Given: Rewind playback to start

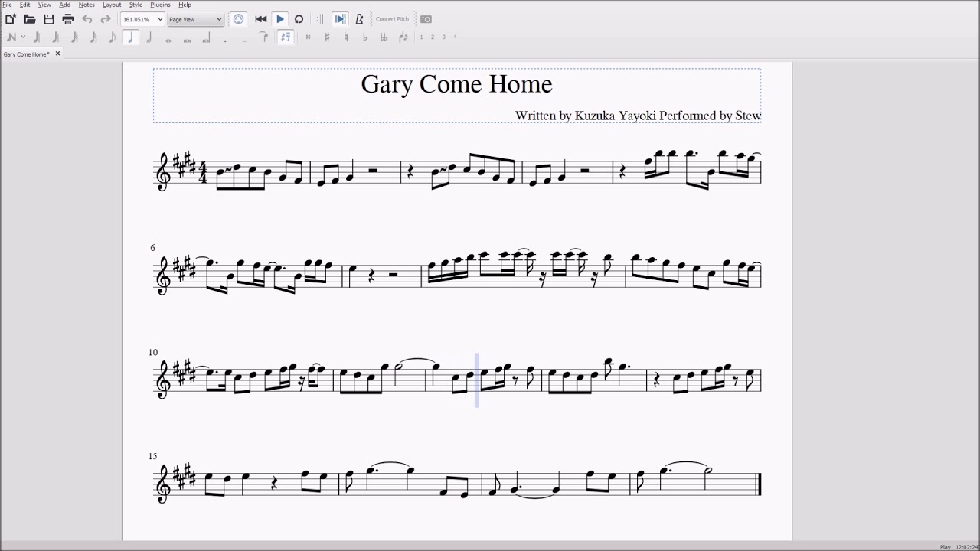Looking at the screenshot, I should tap(261, 19).
